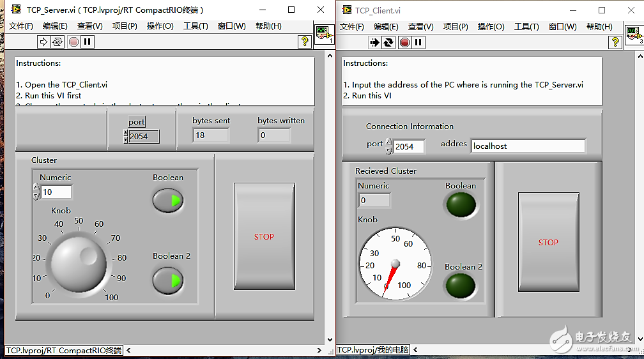Click scroll-up arrow in TCP_Client window
This screenshot has width=644, height=359.
coord(640,56)
